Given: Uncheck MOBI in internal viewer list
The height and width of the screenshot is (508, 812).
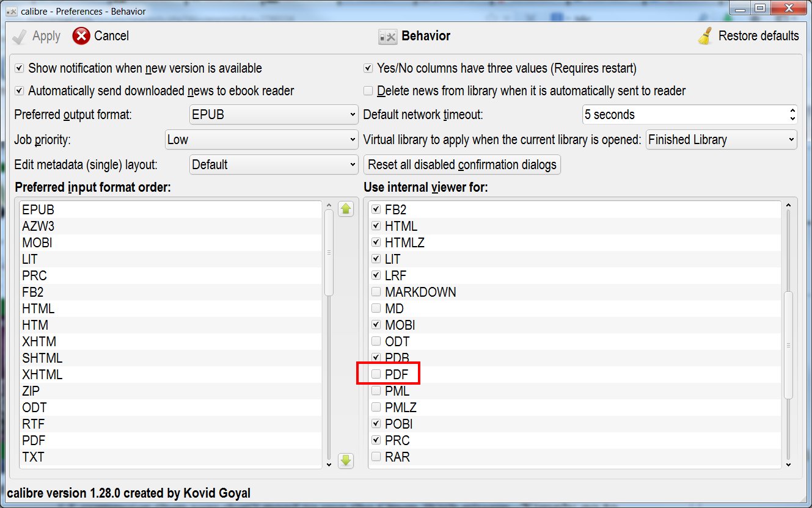Looking at the screenshot, I should pyautogui.click(x=376, y=325).
